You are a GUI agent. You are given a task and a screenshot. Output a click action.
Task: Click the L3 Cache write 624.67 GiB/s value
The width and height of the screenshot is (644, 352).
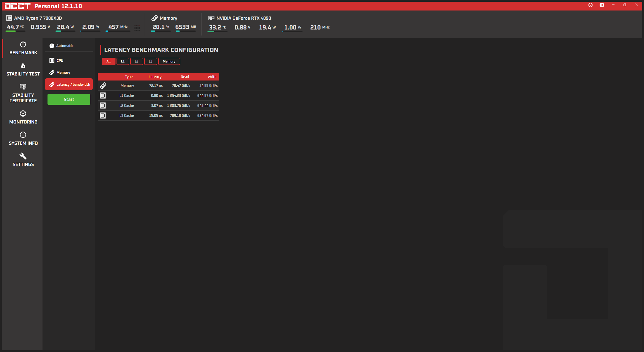click(207, 115)
